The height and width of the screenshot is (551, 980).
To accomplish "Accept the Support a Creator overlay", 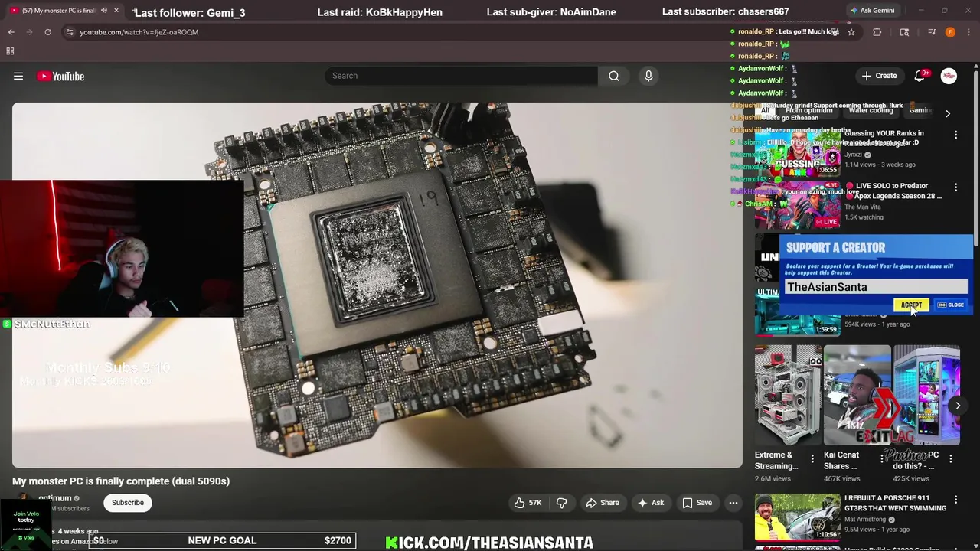I will point(911,305).
